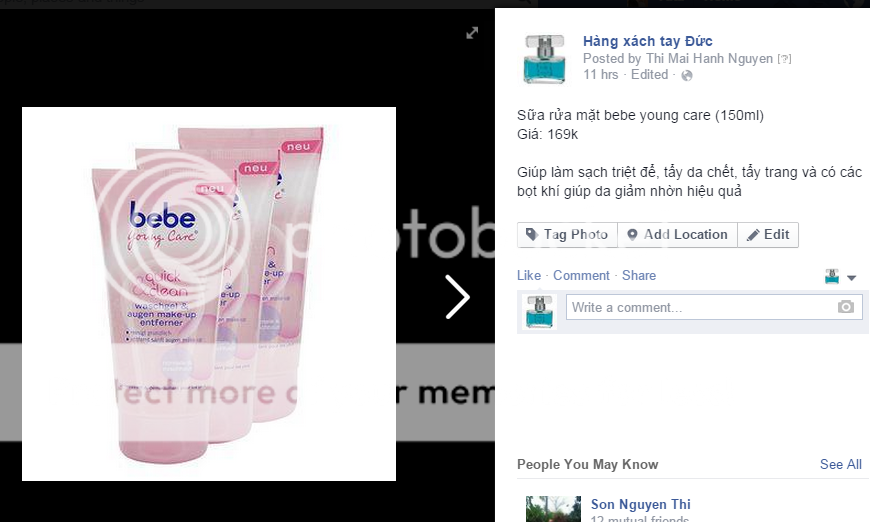The height and width of the screenshot is (522, 870).
Task: Click the 11 hrs timestamp
Action: pos(601,75)
